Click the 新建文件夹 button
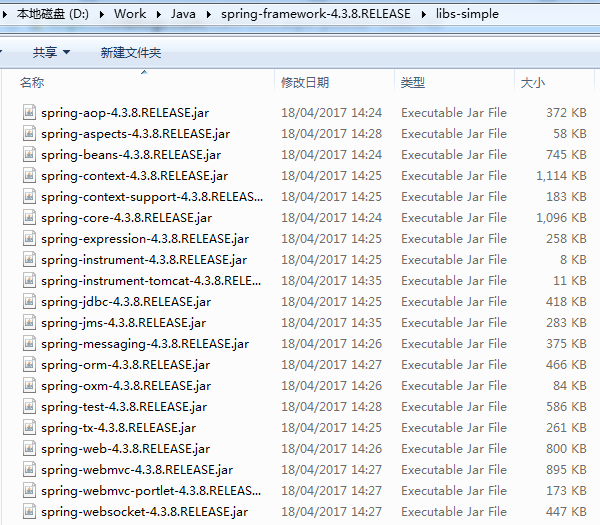The width and height of the screenshot is (600, 525). (131, 52)
